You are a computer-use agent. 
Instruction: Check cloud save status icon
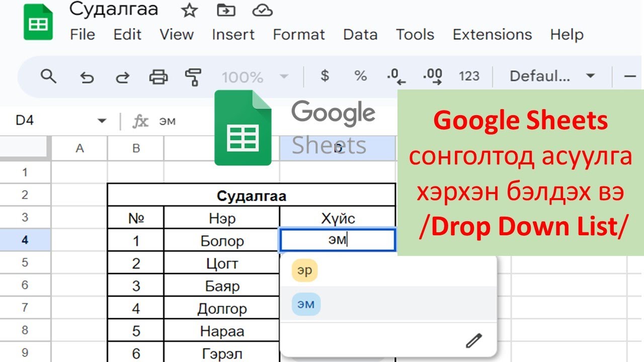coord(262,10)
